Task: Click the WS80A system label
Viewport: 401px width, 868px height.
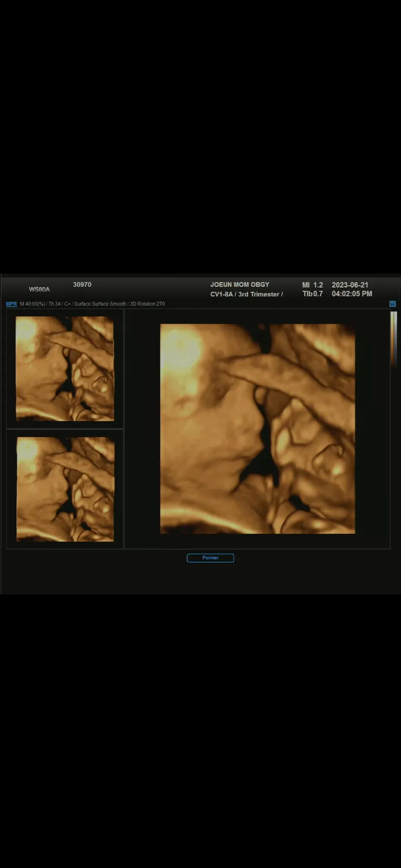Action: coord(39,289)
